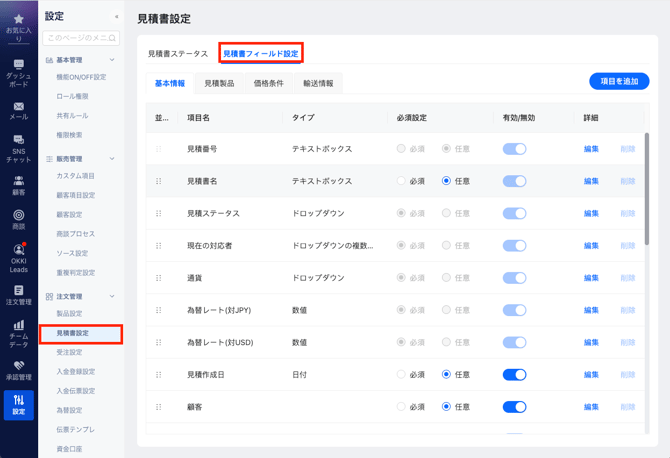Grab the drag handle for 現在の対応者 row
This screenshot has height=458, width=670.
point(159,246)
